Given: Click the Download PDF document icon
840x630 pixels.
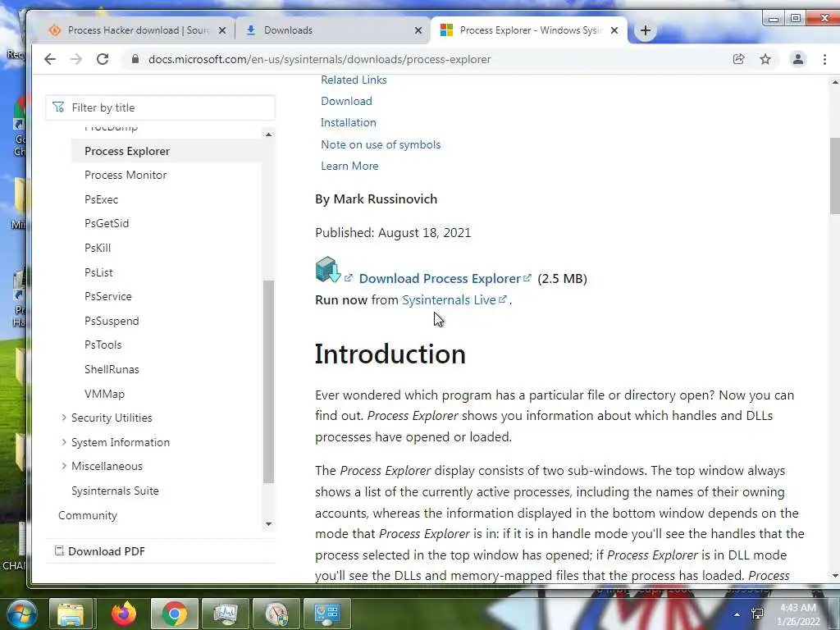Looking at the screenshot, I should (x=59, y=550).
